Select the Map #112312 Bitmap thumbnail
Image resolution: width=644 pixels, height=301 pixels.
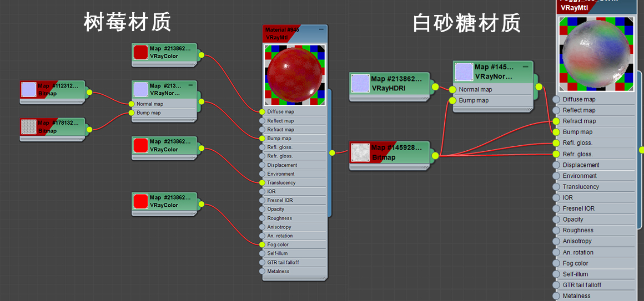coord(29,89)
